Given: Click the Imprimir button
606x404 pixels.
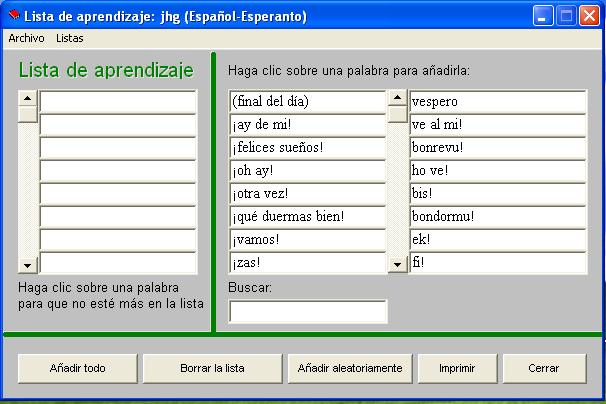Looking at the screenshot, I should 457,368.
